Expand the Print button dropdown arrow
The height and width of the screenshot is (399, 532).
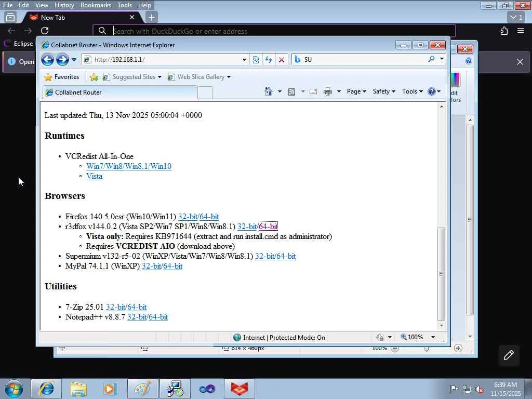tap(339, 91)
